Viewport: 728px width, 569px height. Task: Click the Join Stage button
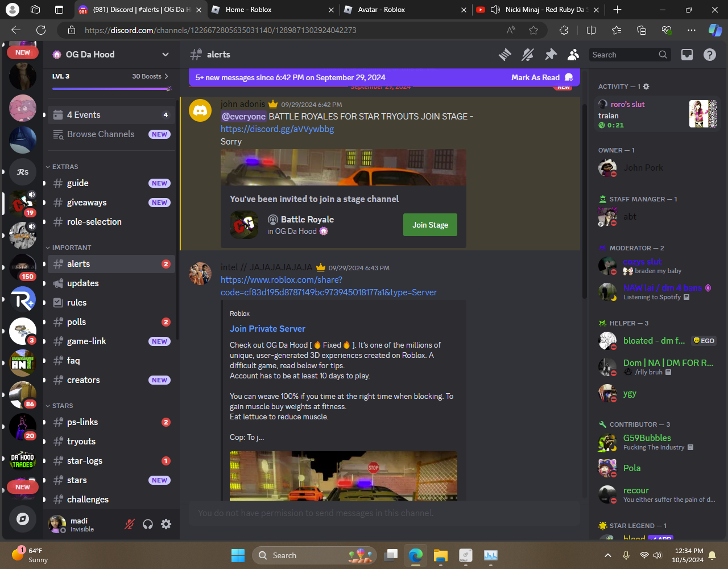[x=430, y=225]
